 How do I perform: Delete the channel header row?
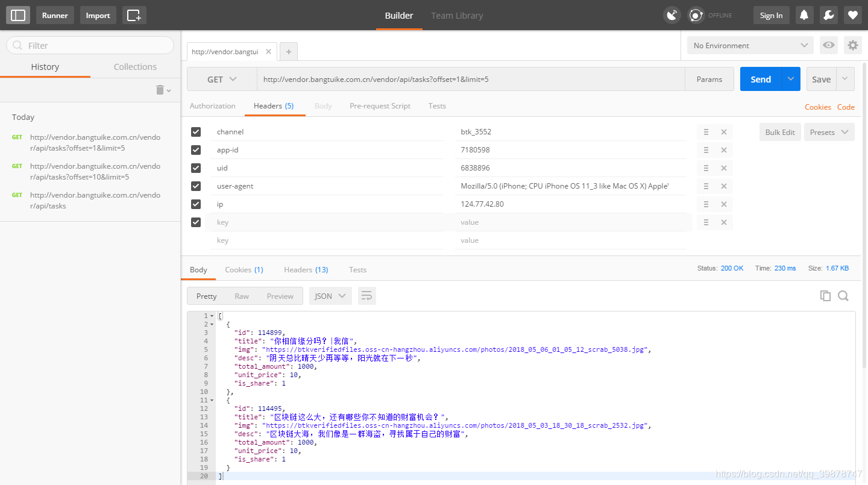pos(724,132)
